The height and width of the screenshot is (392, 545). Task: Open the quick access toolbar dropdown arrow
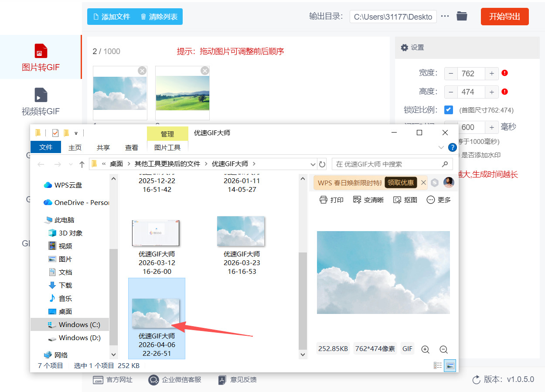click(x=76, y=133)
